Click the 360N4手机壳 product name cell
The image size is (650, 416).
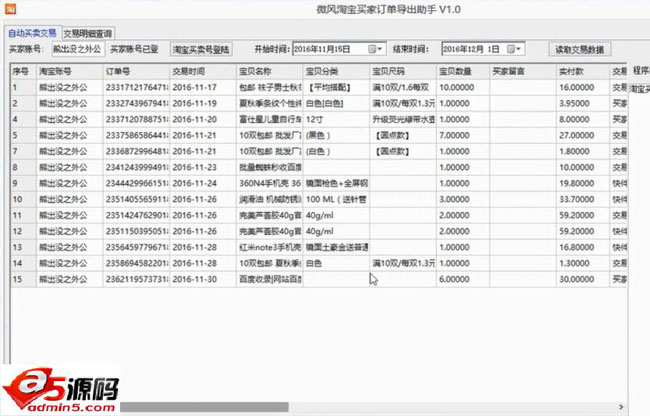[270, 183]
